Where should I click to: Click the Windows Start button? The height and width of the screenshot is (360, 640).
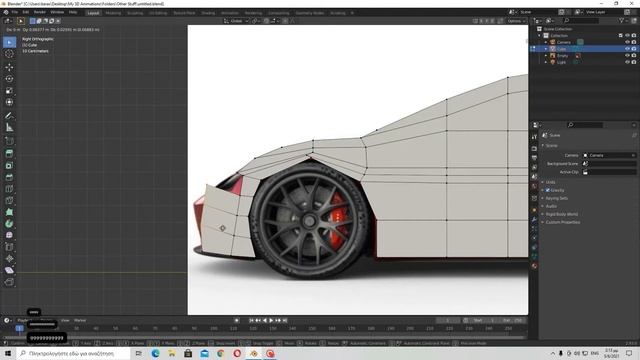point(8,353)
